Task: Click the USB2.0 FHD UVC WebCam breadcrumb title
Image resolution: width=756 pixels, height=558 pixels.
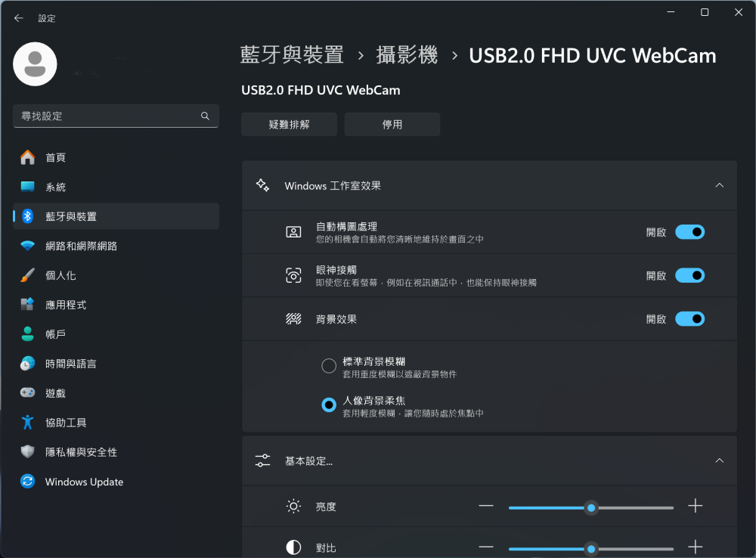Action: point(593,55)
